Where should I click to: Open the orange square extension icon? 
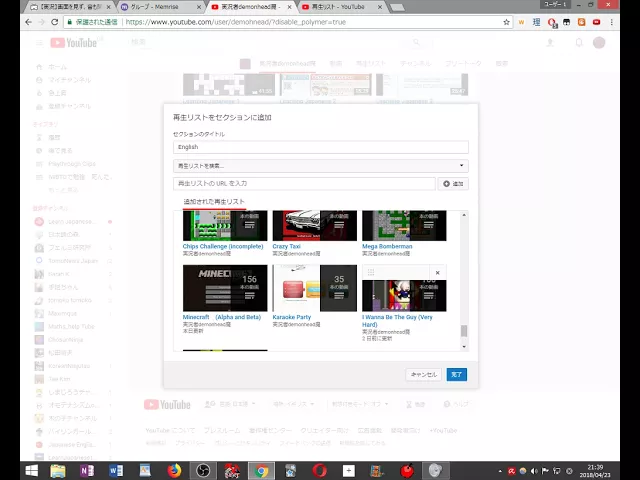(582, 22)
